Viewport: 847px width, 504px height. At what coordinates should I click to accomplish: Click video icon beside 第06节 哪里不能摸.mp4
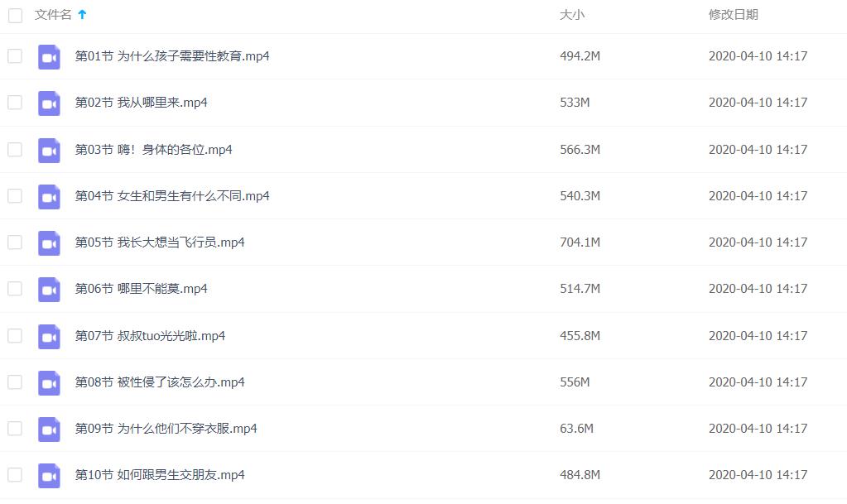pyautogui.click(x=49, y=290)
